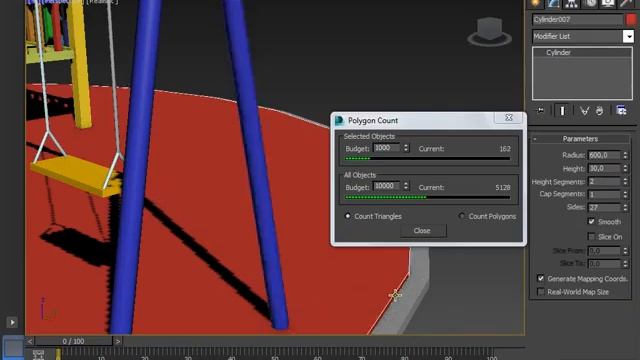
Task: Click Selected Objects Budget field
Action: (387, 148)
